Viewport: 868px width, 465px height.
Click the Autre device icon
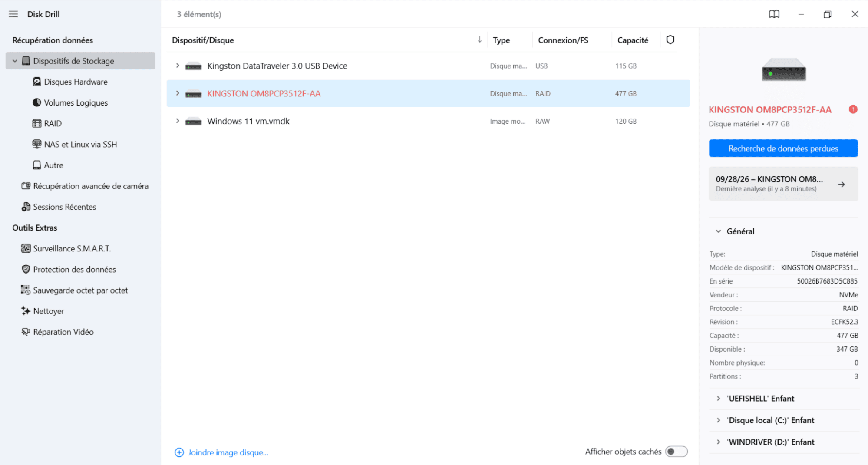(x=37, y=165)
